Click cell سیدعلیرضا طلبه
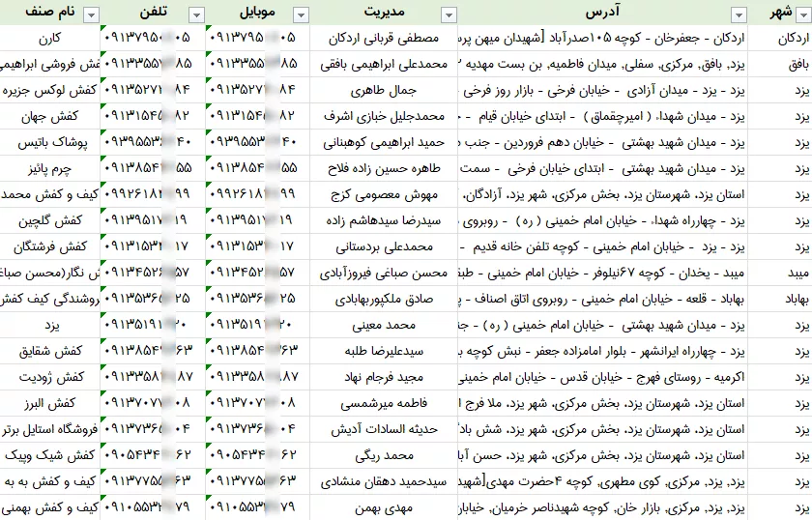 (384, 351)
